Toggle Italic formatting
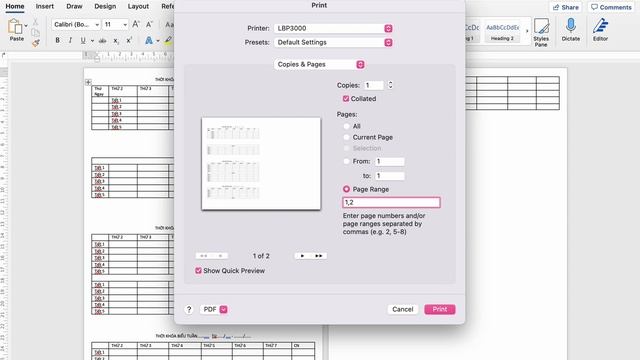Screen dimensions: 640x360 coord(70,40)
